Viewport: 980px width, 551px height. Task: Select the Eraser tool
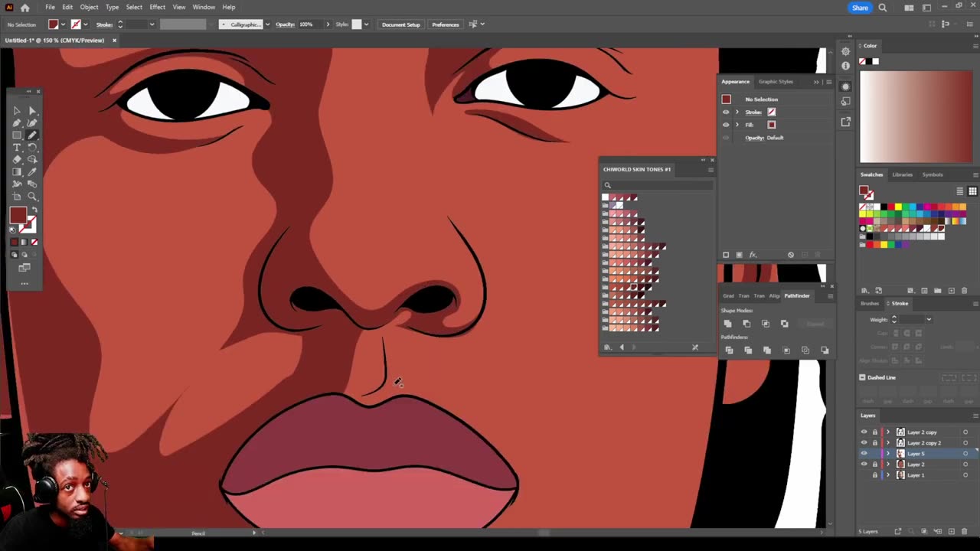tap(17, 159)
